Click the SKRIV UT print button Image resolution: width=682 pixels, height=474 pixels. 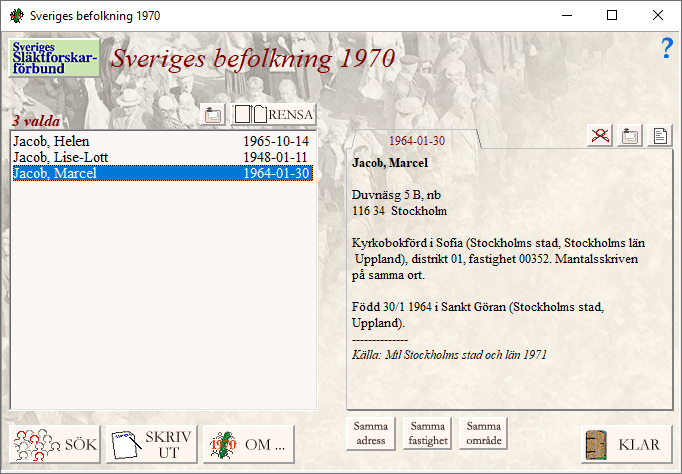point(152,444)
